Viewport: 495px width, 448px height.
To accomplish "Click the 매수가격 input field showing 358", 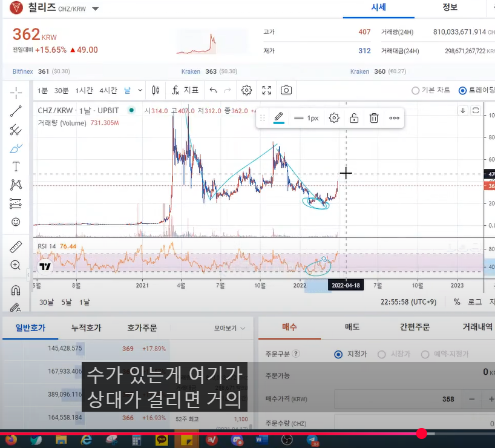I will tap(398, 399).
